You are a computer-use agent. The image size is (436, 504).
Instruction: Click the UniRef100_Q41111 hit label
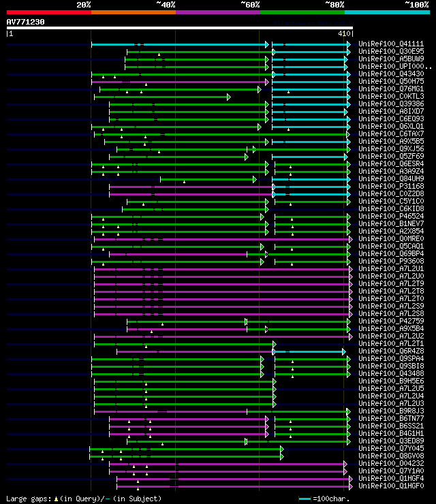(x=391, y=44)
